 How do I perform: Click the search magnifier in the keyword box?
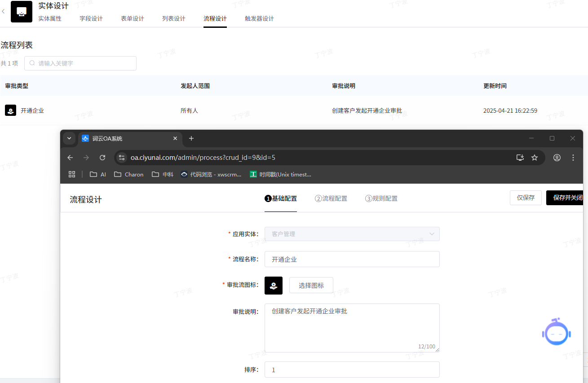point(32,63)
